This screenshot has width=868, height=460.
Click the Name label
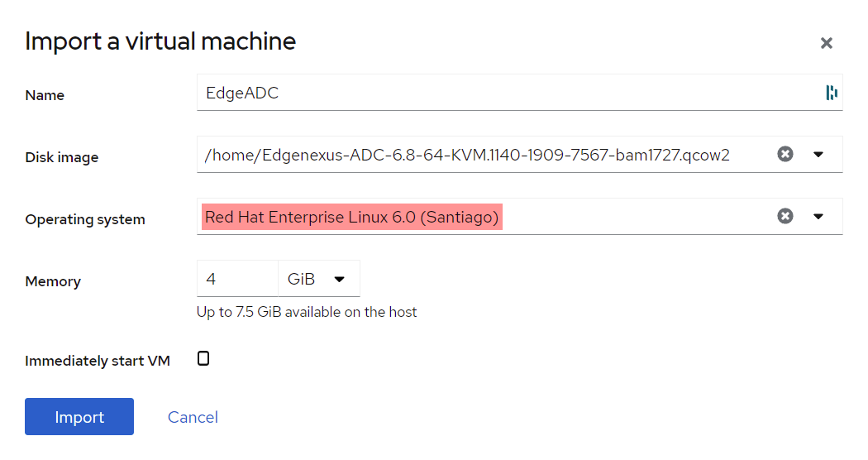(45, 95)
